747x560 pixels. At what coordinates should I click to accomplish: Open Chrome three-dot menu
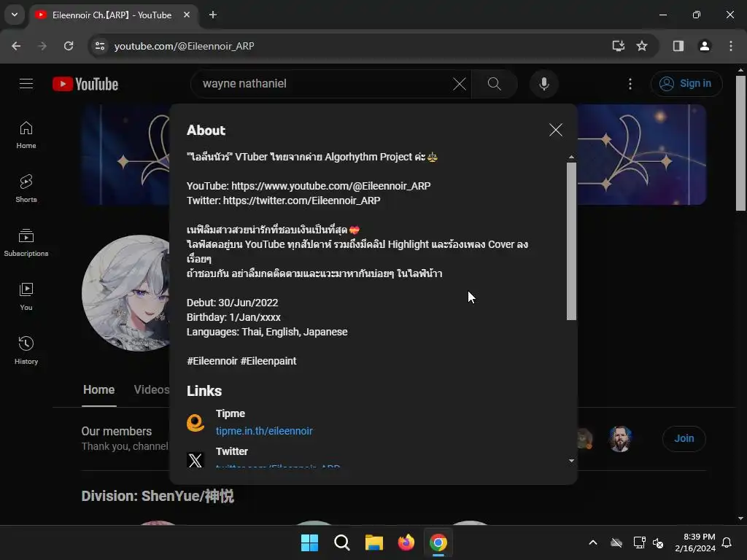click(x=731, y=46)
